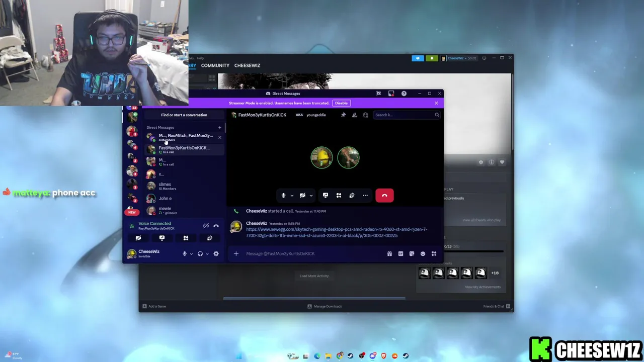Viewport: 644px width, 362px height.
Task: Open more call options (three dots)
Action: [365, 196]
